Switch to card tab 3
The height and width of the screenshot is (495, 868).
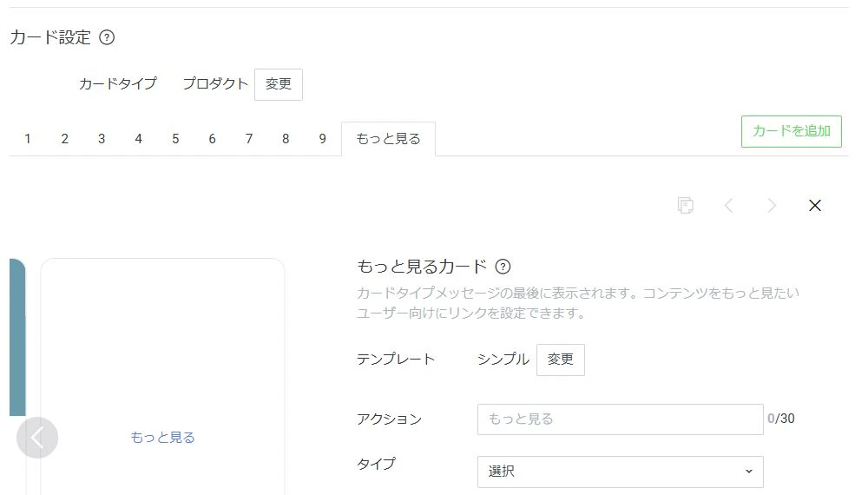[102, 139]
